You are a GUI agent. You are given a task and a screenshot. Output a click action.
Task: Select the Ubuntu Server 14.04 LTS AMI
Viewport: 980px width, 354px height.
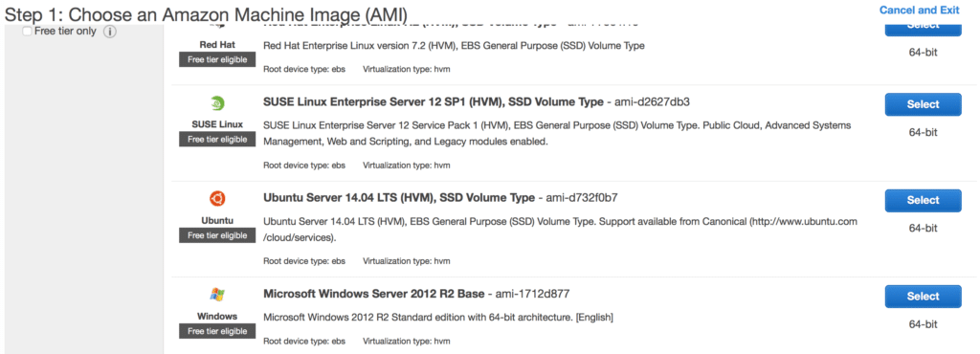(923, 200)
